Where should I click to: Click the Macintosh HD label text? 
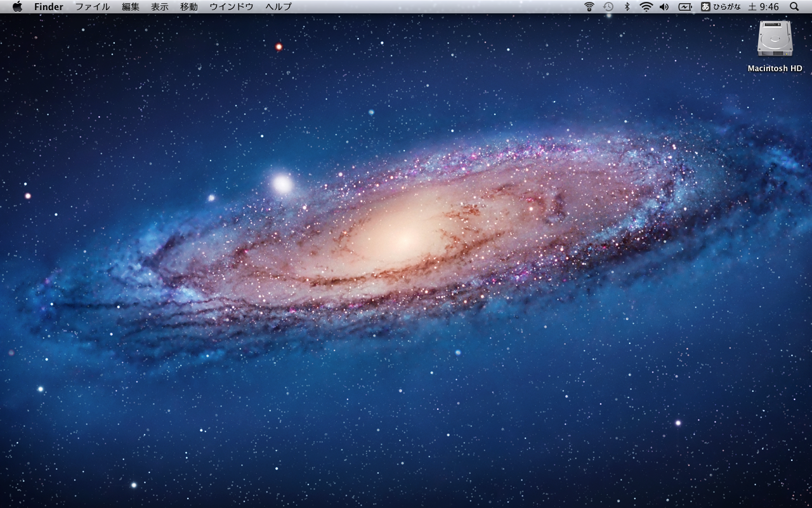[x=775, y=69]
